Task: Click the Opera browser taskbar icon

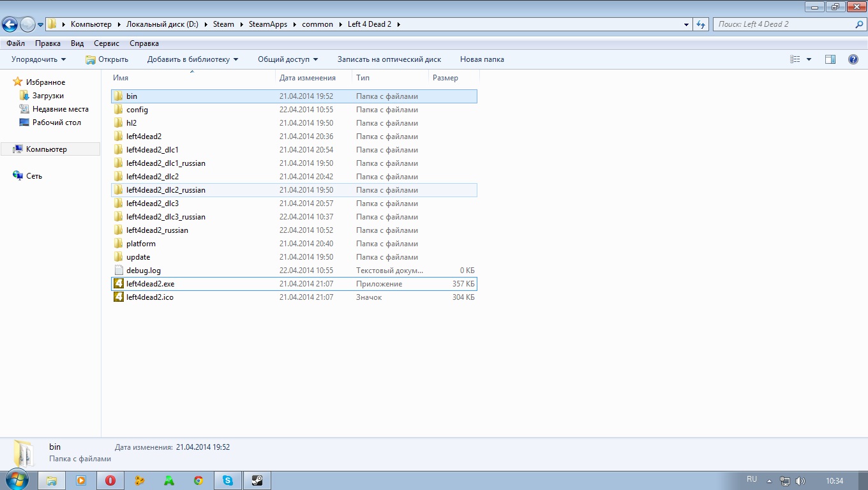Action: coord(110,480)
